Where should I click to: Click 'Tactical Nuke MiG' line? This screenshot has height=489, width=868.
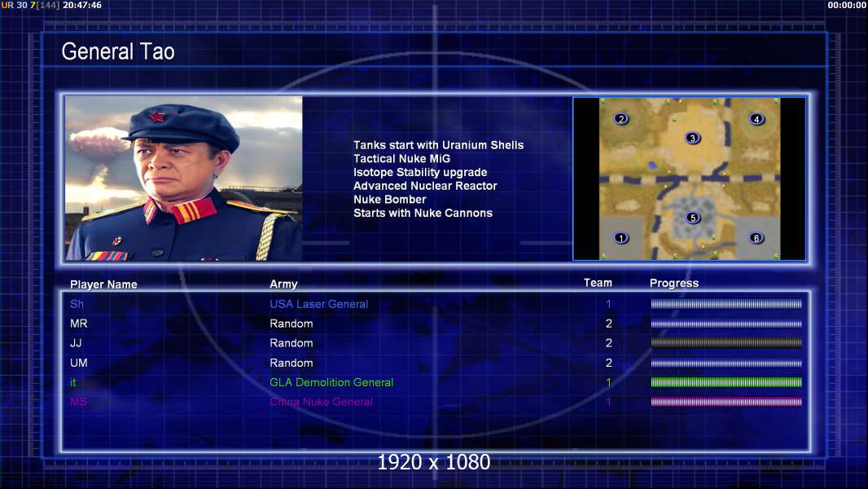click(x=402, y=158)
